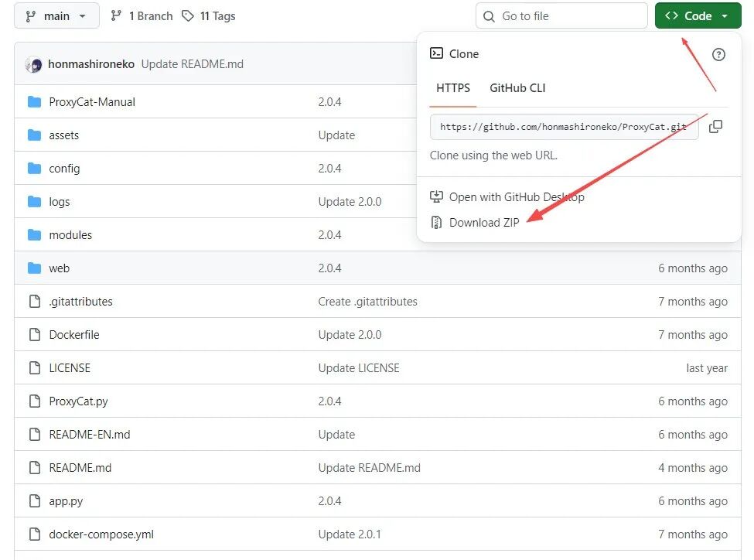Open the Update 2.0.0 commit on Dockerfile row
The width and height of the screenshot is (754, 560).
(350, 335)
